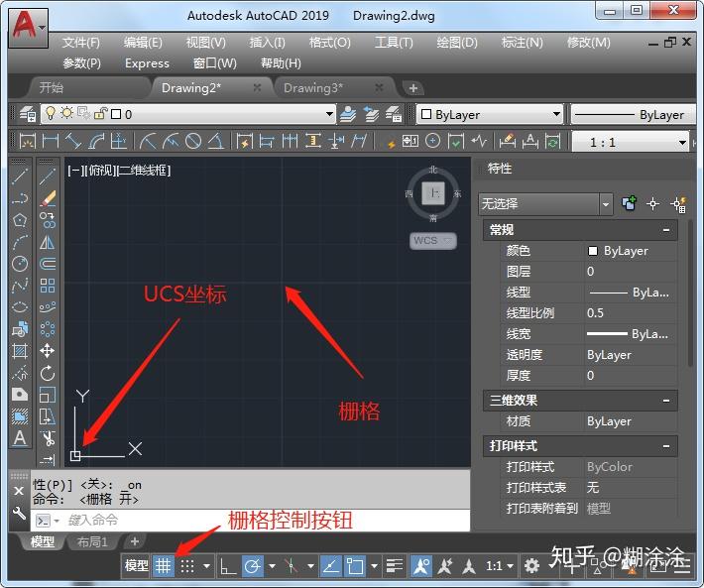The width and height of the screenshot is (704, 588).
Task: Click the Linear dimension tool
Action: point(51,142)
